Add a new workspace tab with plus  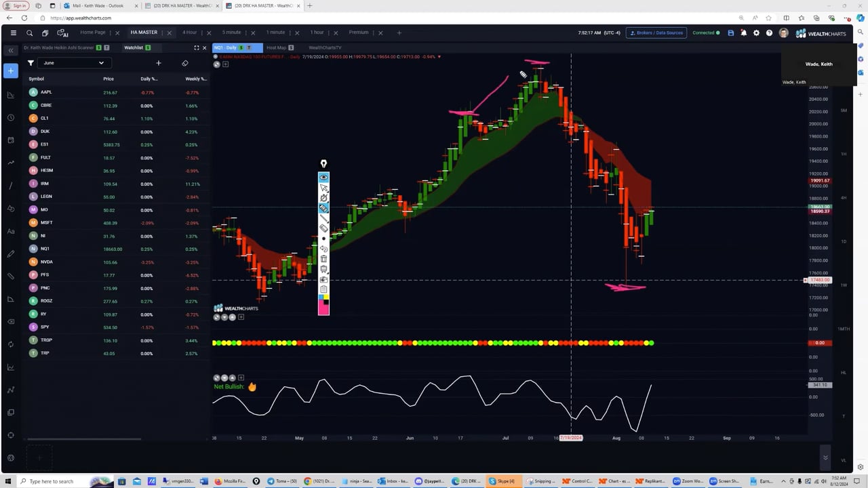coord(399,33)
